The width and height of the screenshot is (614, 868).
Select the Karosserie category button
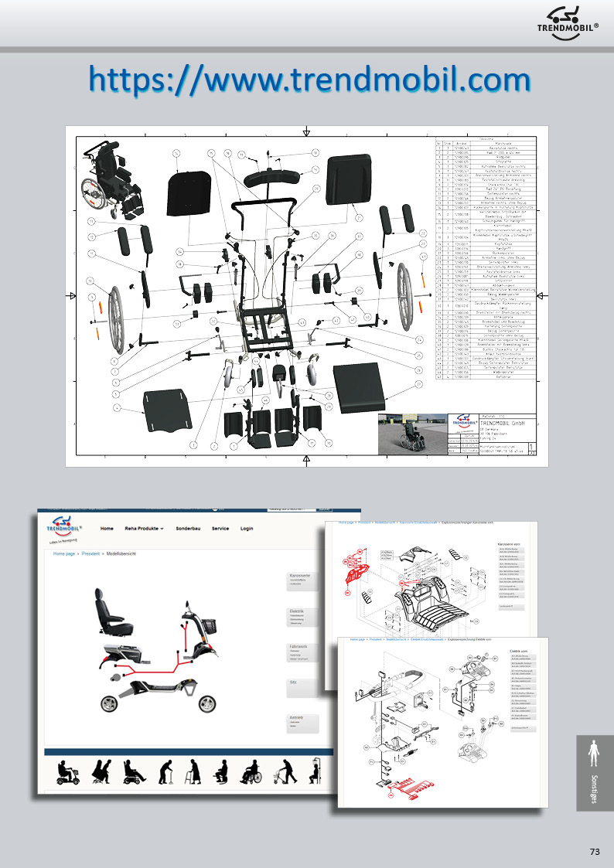[x=302, y=580]
